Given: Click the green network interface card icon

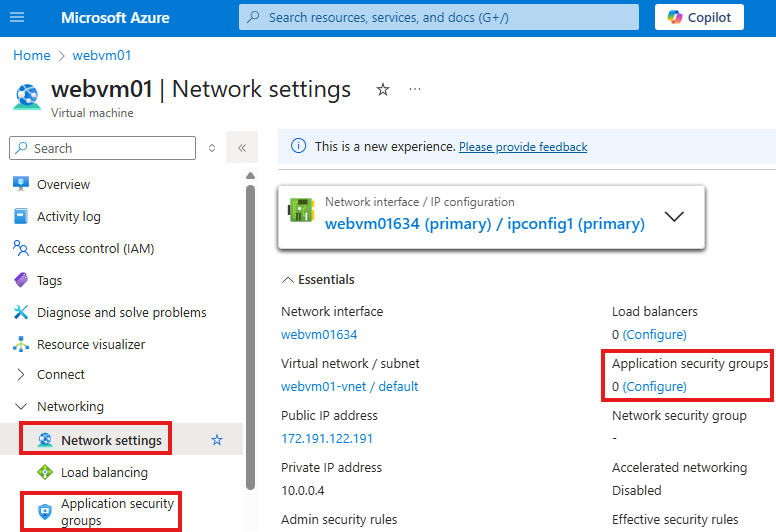Looking at the screenshot, I should coord(301,210).
